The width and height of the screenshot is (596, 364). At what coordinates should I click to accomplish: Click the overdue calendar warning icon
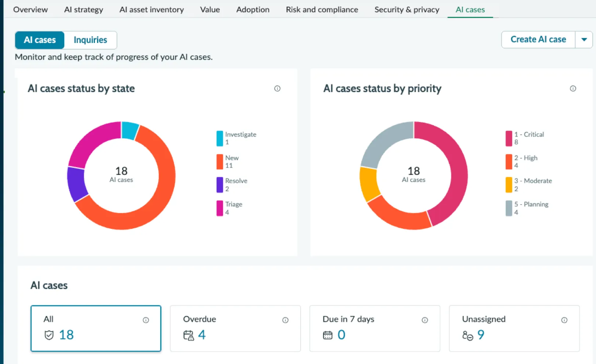click(x=188, y=335)
